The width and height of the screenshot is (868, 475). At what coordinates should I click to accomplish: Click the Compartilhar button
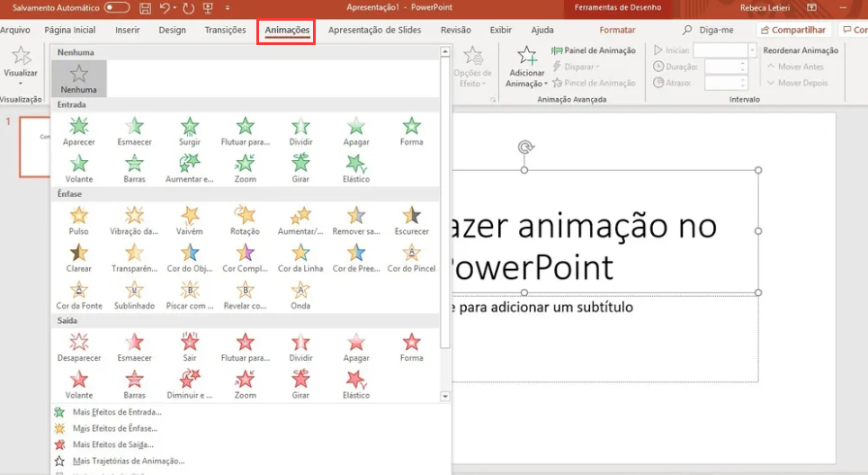tap(793, 30)
